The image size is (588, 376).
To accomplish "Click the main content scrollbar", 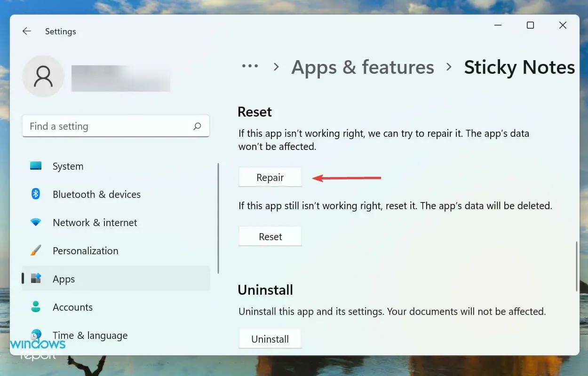I will pyautogui.click(x=577, y=266).
